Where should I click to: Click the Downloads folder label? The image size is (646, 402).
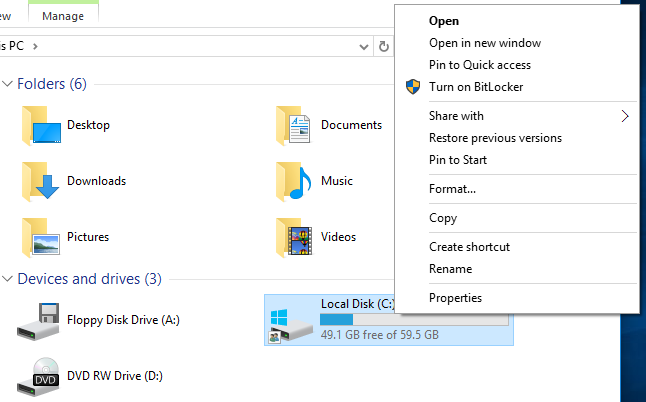pos(96,181)
